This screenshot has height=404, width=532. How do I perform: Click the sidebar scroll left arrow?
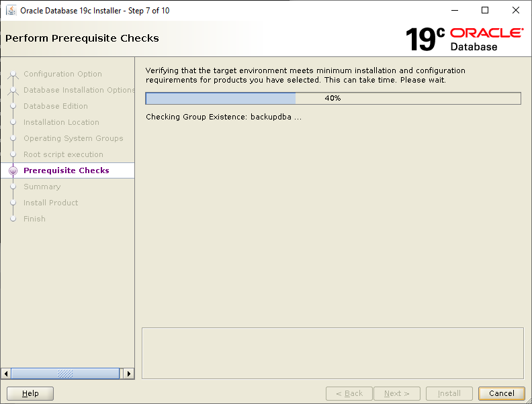point(6,374)
